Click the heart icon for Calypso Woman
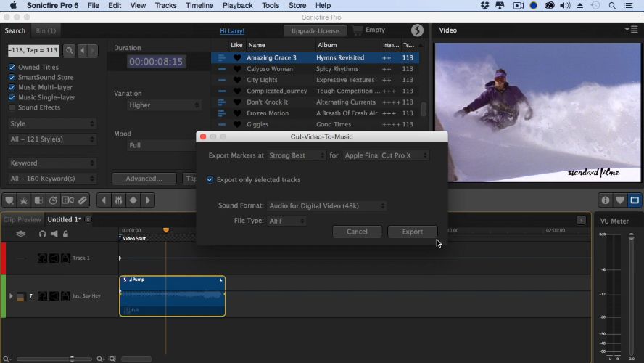This screenshot has width=644, height=363. tap(237, 69)
